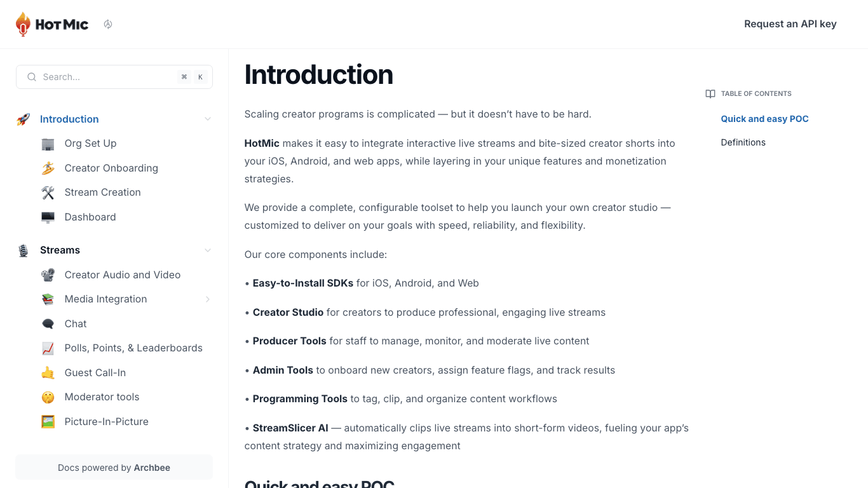Open the Archbee link in the footer
868x488 pixels.
pyautogui.click(x=152, y=467)
